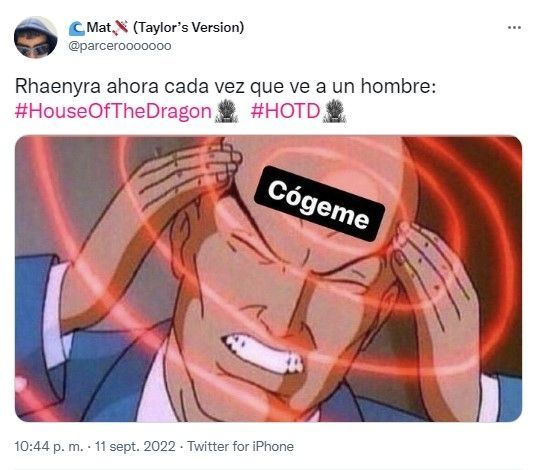Click throne icon after #HouseOfTheDragon
Viewport: 537px width, 470px height.
[226, 111]
